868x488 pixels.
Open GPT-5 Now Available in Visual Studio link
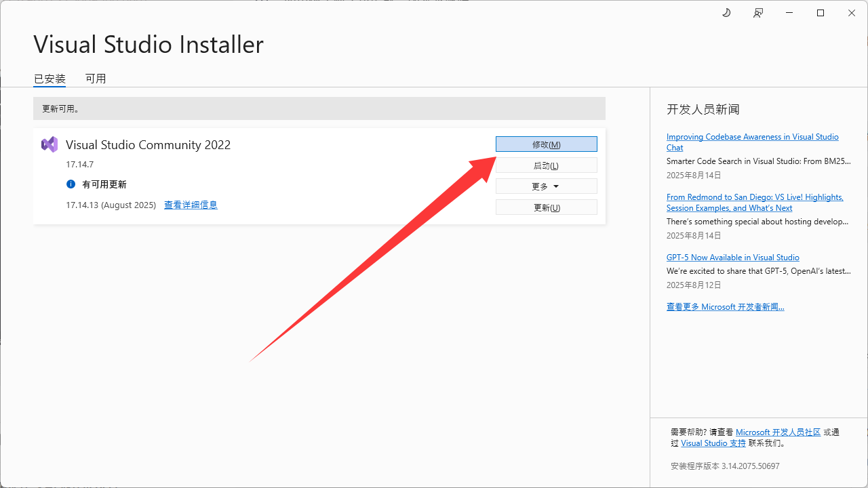[733, 258]
